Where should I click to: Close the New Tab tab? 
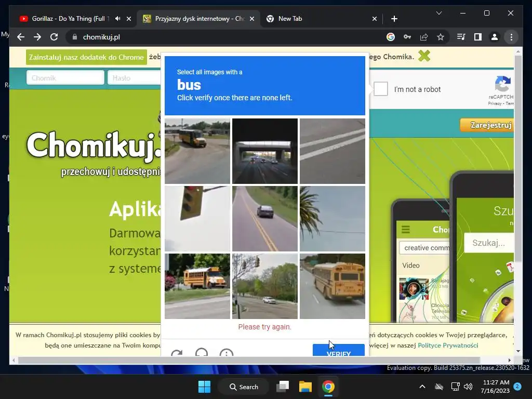(375, 19)
